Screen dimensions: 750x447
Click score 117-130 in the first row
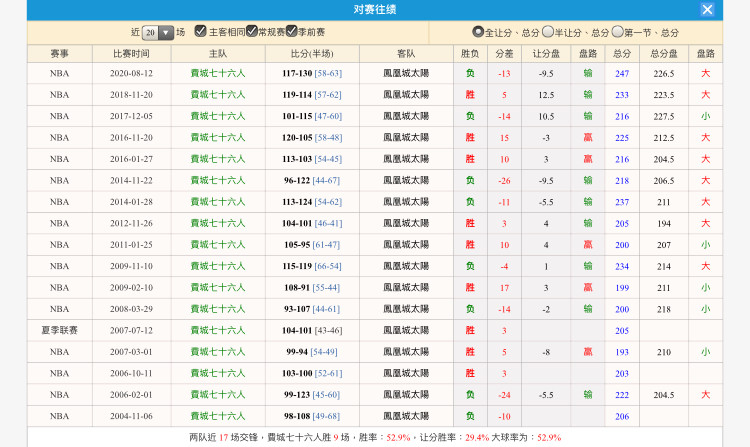tap(297, 74)
